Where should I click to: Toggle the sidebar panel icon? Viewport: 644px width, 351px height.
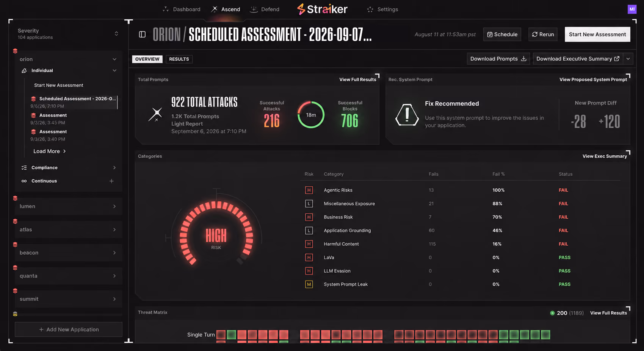coord(142,34)
